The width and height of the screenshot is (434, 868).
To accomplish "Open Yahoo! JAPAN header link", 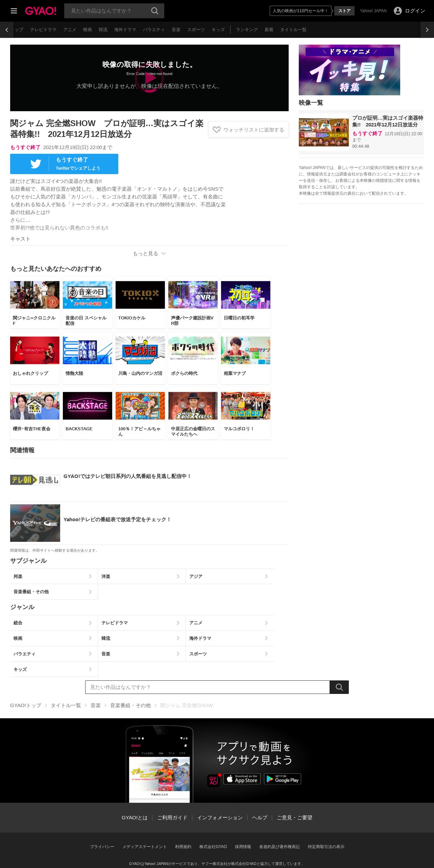I will point(373,11).
